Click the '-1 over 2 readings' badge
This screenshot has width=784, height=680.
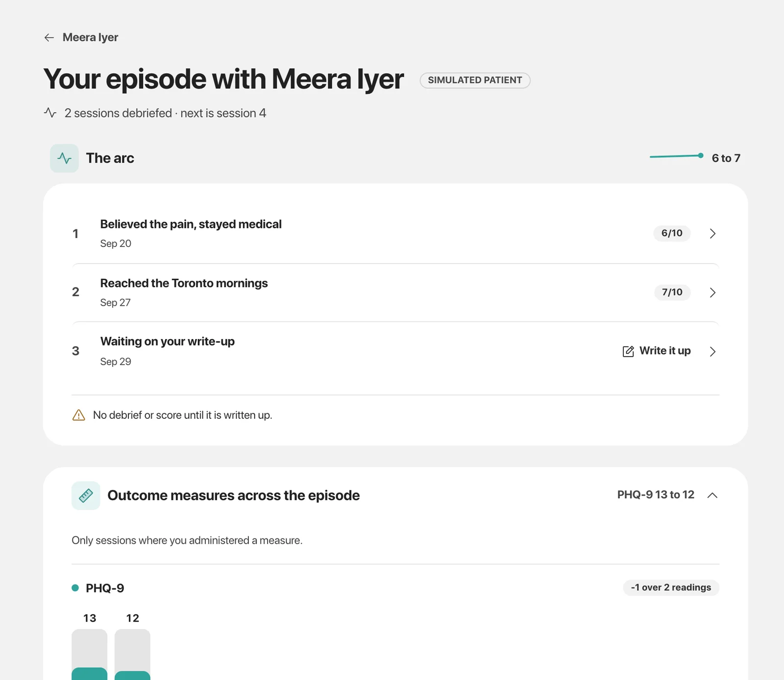[671, 587]
